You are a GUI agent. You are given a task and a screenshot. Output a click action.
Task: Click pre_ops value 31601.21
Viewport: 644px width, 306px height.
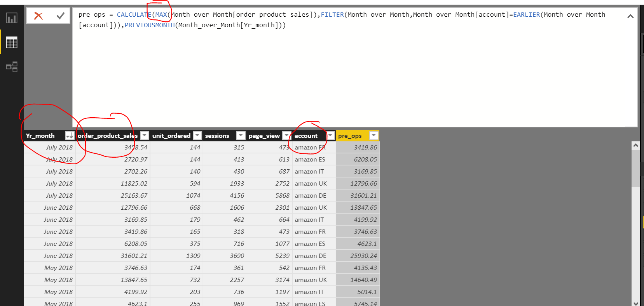358,195
